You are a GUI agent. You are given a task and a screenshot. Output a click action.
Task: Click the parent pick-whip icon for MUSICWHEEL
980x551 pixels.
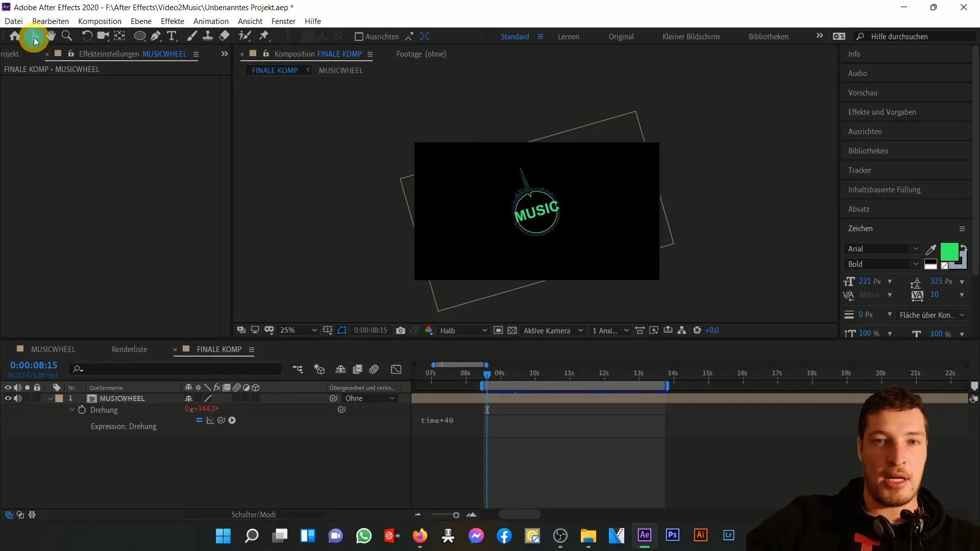(334, 397)
